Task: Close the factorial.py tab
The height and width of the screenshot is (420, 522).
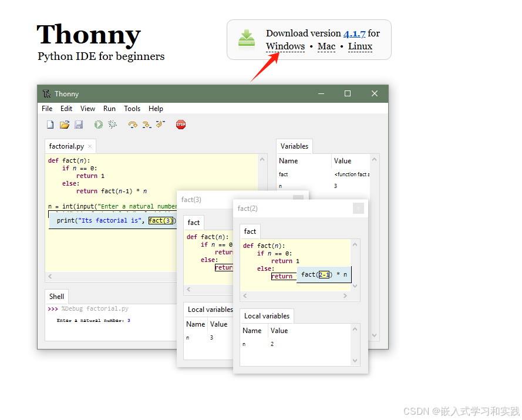Action: tap(90, 146)
